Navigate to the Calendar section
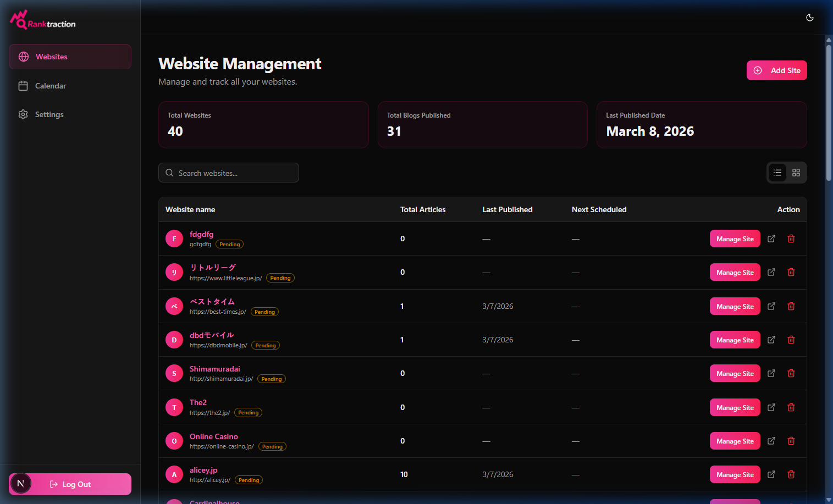833x504 pixels. [50, 86]
